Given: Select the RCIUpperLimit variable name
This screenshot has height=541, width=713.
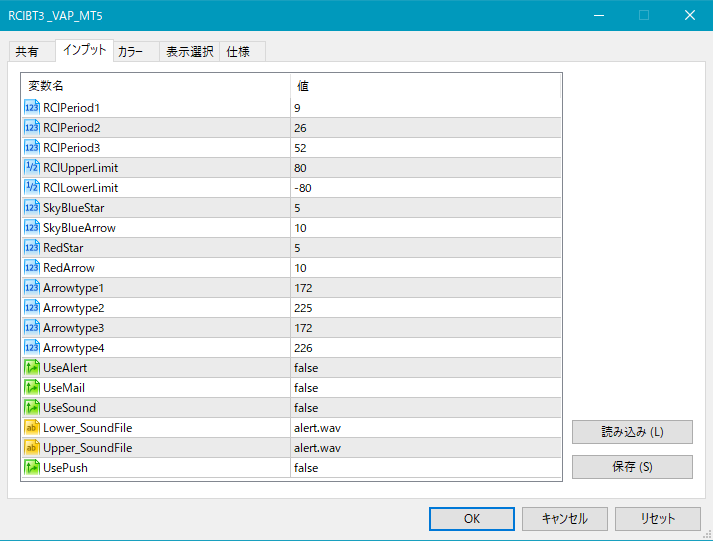Looking at the screenshot, I should [80, 168].
